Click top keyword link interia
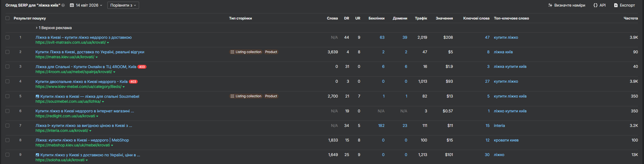 pos(499,126)
